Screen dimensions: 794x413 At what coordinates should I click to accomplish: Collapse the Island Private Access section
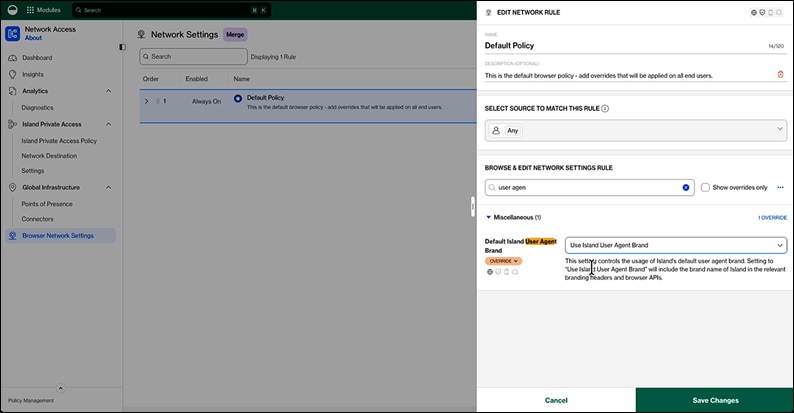[x=108, y=124]
